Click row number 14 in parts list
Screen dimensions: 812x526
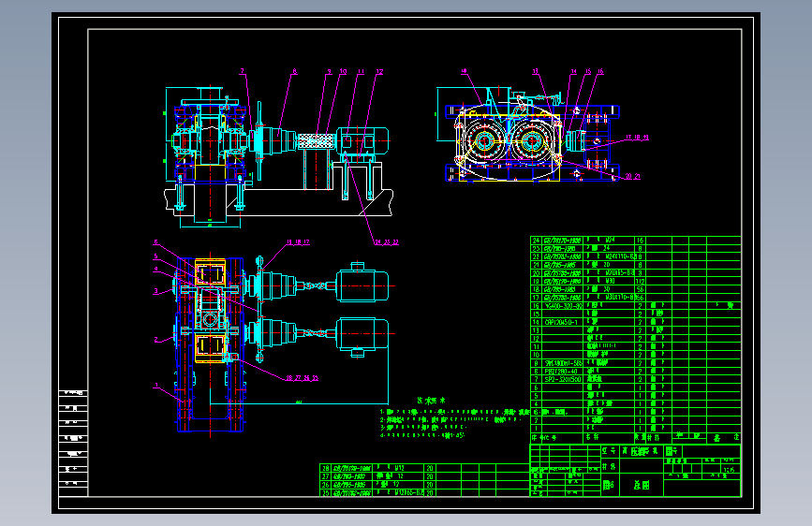click(x=536, y=322)
